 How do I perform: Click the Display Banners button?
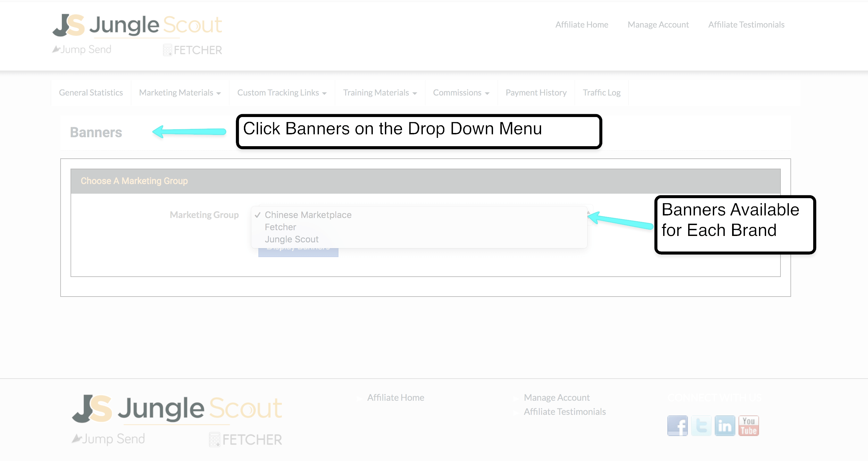point(298,252)
